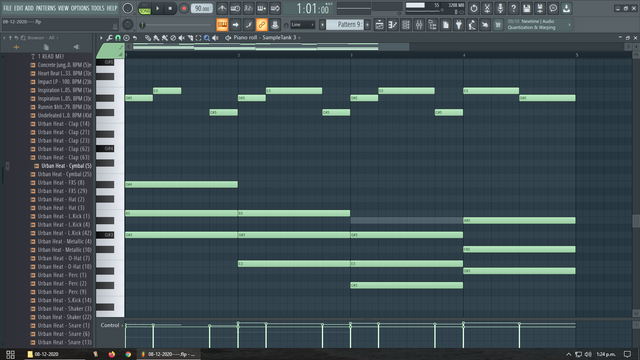Open the chat bubble info icon
The height and width of the screenshot is (360, 640).
point(553,8)
